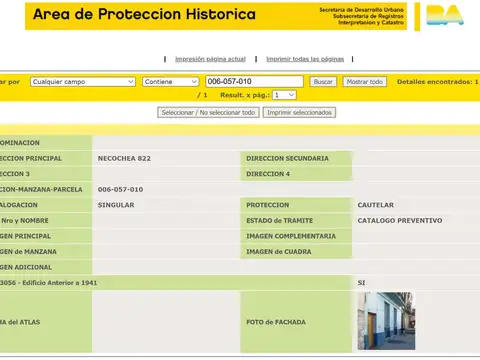Select the 'CAUTELAR' protection value
The height and width of the screenshot is (360, 480).
[376, 205]
